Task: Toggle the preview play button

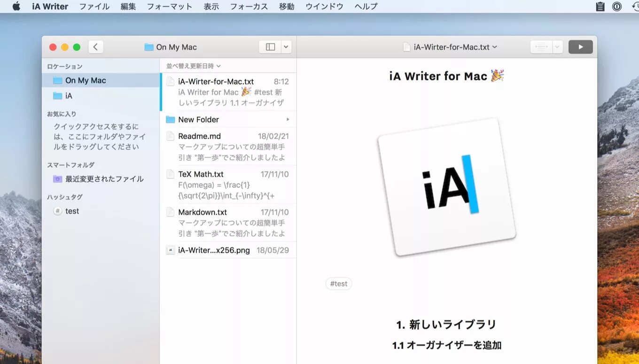Action: [580, 47]
